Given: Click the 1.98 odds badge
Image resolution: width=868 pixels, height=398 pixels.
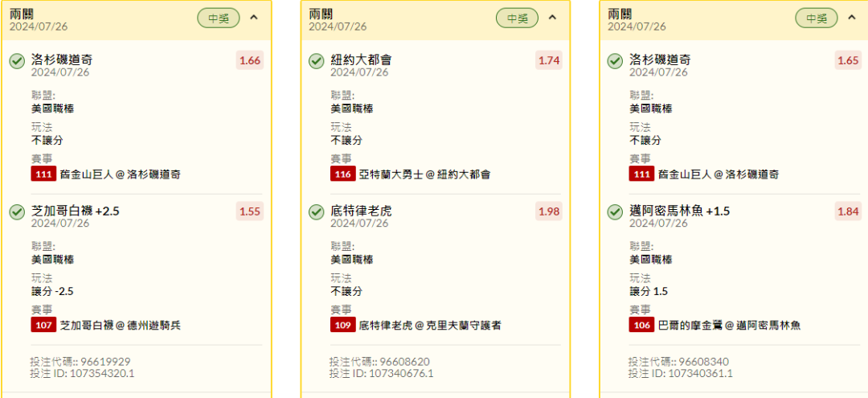Looking at the screenshot, I should click(549, 211).
